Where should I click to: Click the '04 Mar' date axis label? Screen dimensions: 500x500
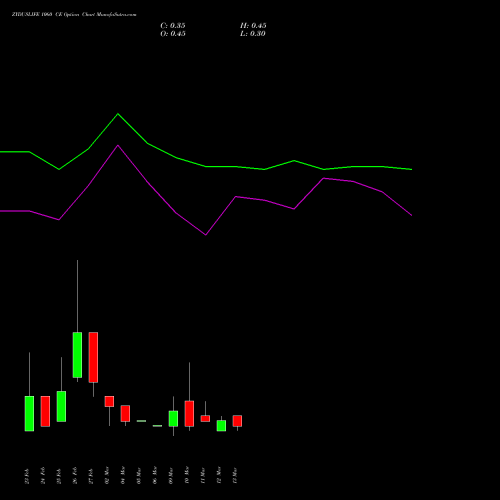[123, 475]
